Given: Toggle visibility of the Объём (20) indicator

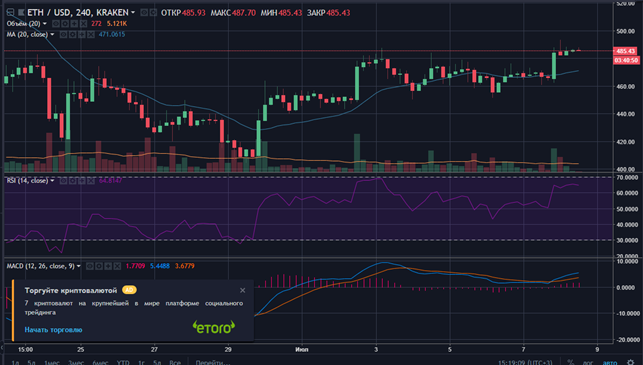Looking at the screenshot, I should [56, 24].
